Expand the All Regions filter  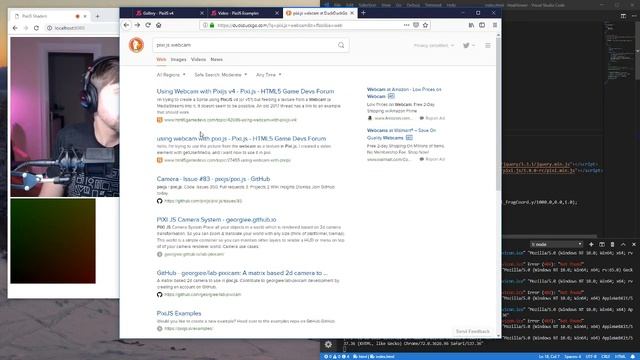pos(171,75)
